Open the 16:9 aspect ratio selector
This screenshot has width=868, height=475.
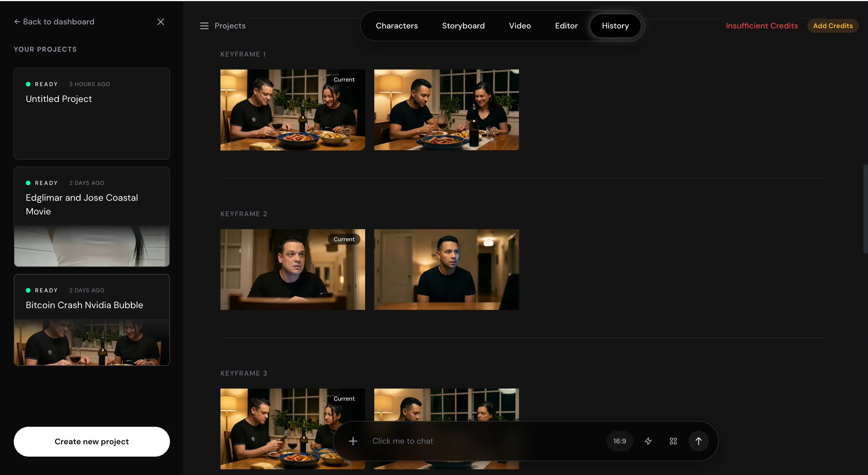[x=619, y=441]
